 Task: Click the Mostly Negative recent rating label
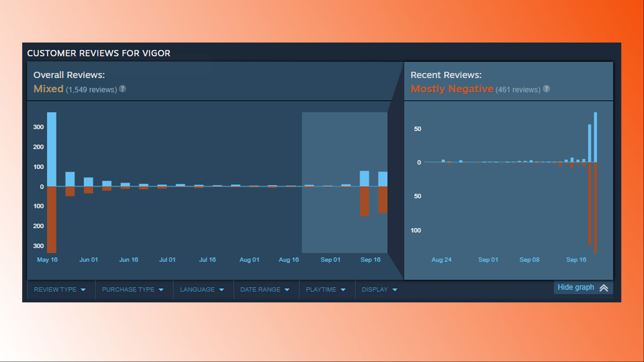pyautogui.click(x=452, y=89)
